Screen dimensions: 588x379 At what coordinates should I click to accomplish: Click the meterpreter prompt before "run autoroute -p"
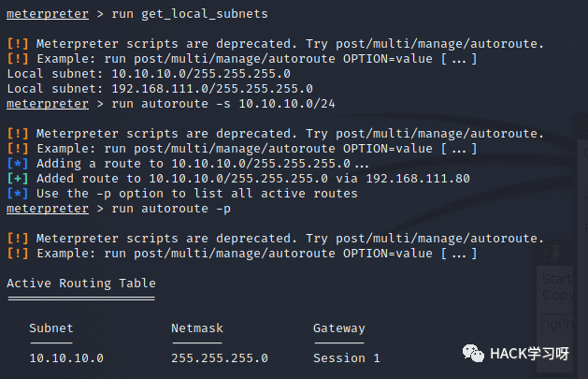pyautogui.click(x=48, y=209)
